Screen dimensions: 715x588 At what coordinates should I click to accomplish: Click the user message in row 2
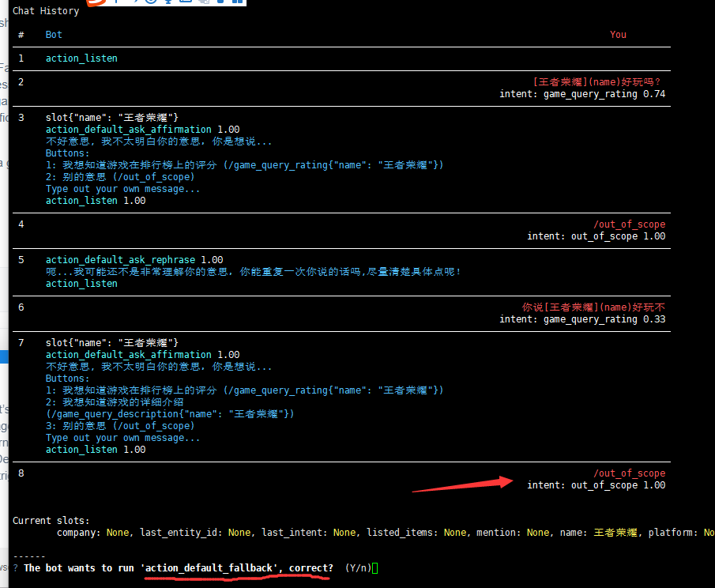pos(596,82)
